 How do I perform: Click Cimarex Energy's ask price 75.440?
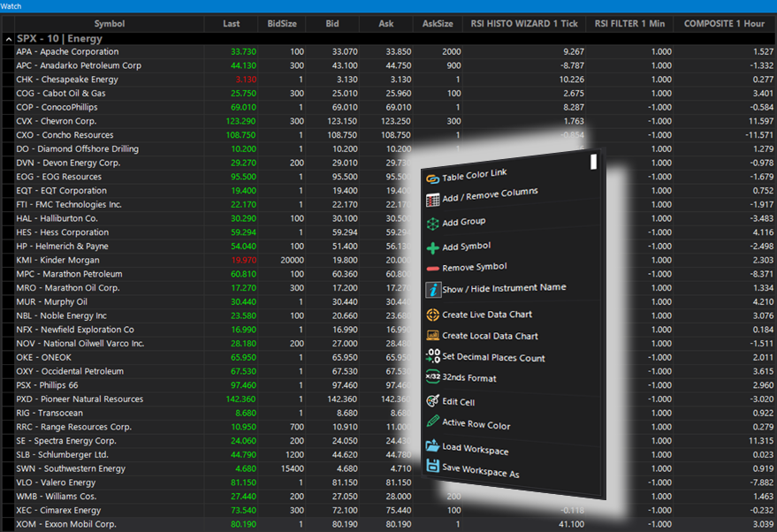[399, 510]
